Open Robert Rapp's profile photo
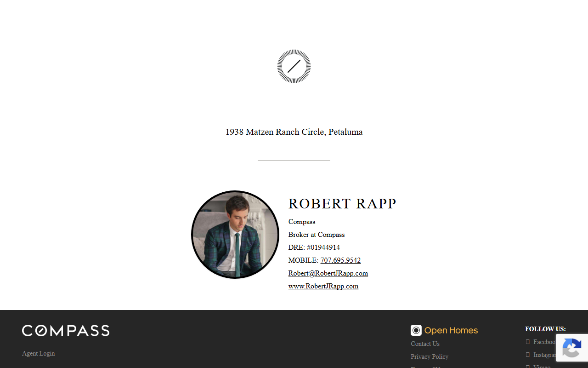The width and height of the screenshot is (588, 368). tap(235, 235)
